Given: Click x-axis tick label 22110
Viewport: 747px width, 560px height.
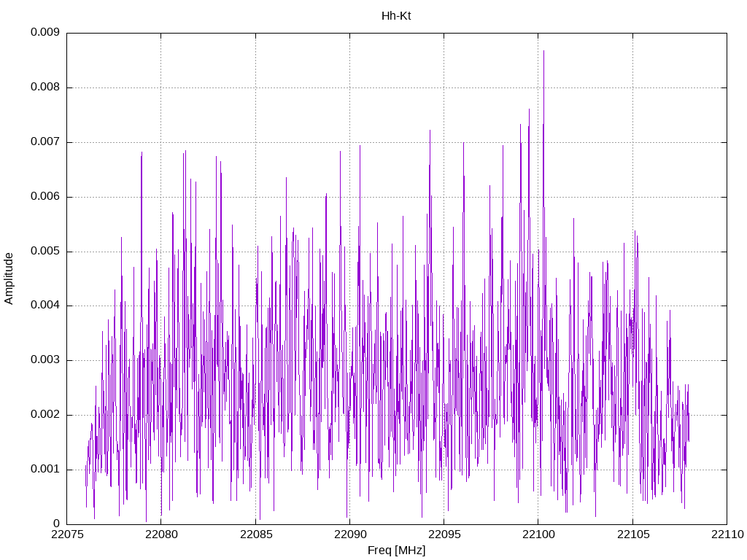Looking at the screenshot, I should 727,534.
